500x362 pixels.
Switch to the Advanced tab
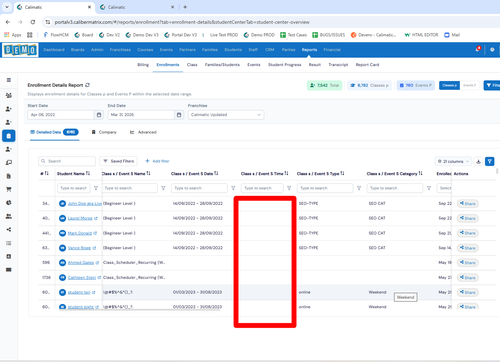click(x=143, y=132)
